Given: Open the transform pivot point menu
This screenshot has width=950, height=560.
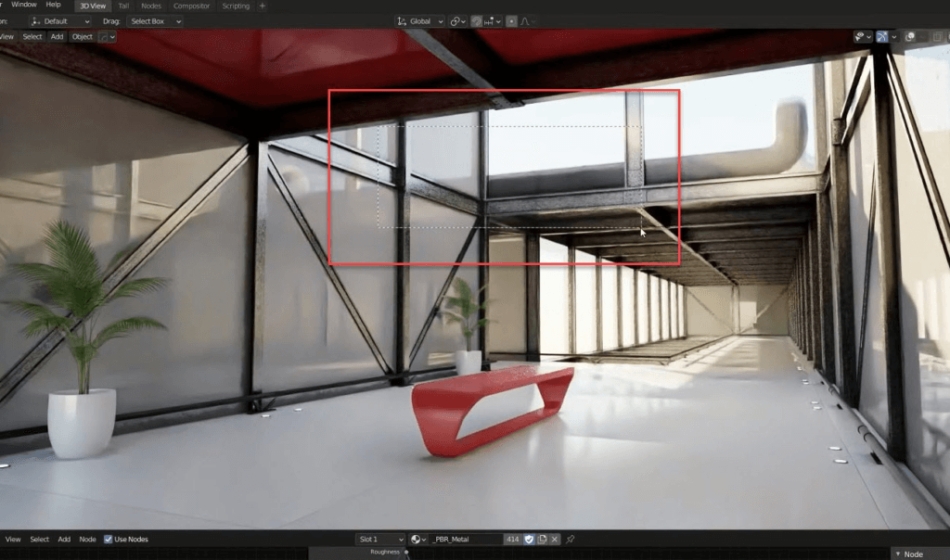Looking at the screenshot, I should [x=458, y=21].
